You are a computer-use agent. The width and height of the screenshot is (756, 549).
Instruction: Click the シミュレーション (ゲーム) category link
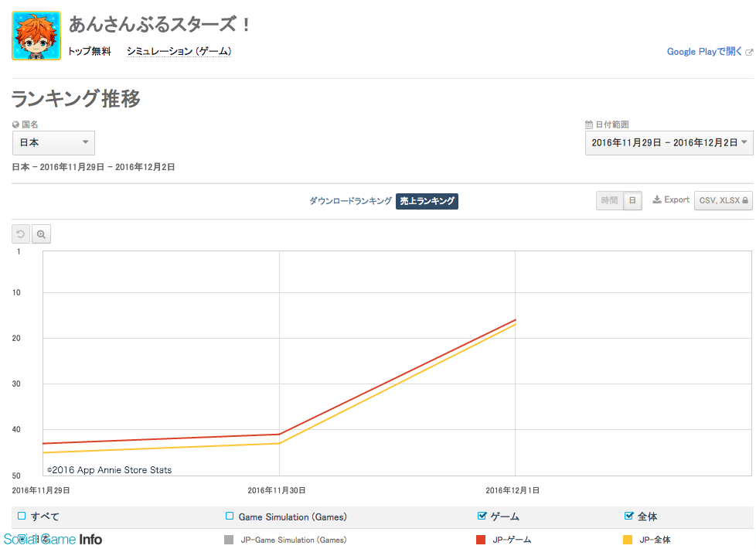click(179, 51)
